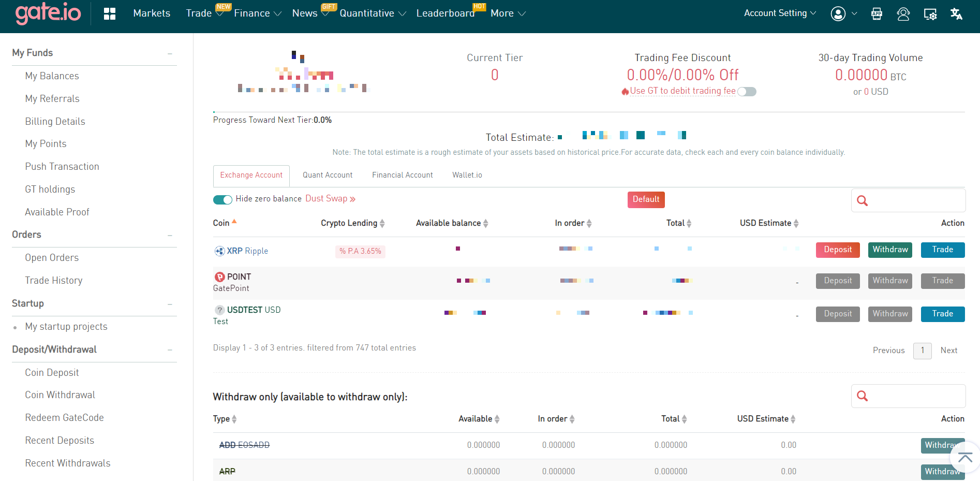
Task: Click the POINT GatePoint coin icon
Action: [219, 277]
